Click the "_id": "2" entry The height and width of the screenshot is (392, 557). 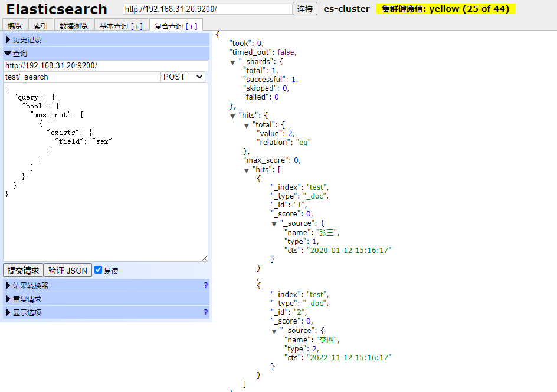pos(289,312)
